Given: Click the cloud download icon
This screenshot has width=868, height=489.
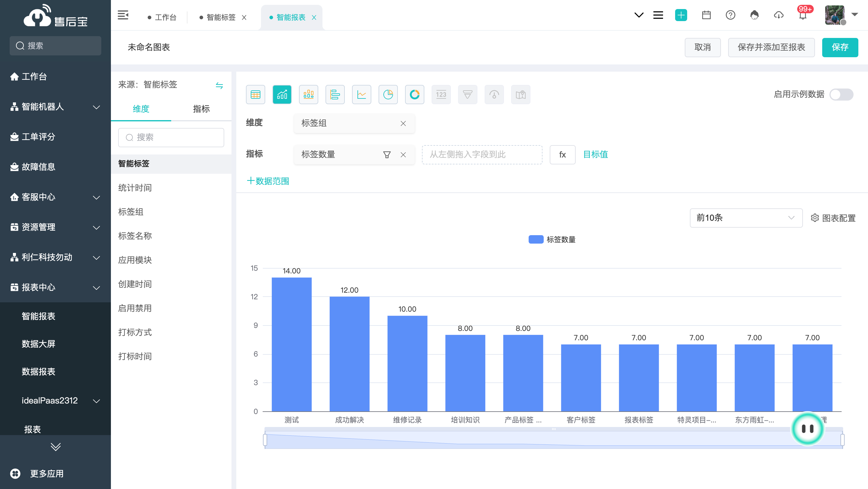Looking at the screenshot, I should (779, 15).
